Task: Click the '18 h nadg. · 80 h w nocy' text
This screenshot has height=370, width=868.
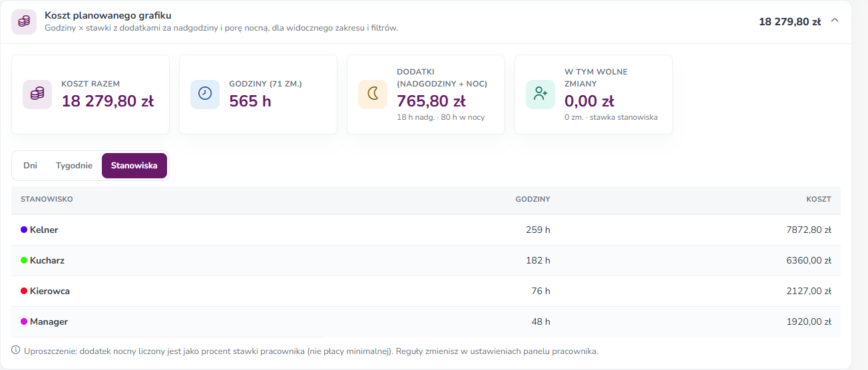Action: [x=441, y=117]
